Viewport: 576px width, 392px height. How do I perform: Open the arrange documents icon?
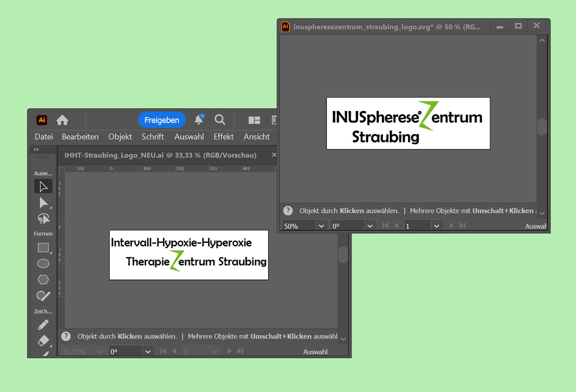(254, 120)
